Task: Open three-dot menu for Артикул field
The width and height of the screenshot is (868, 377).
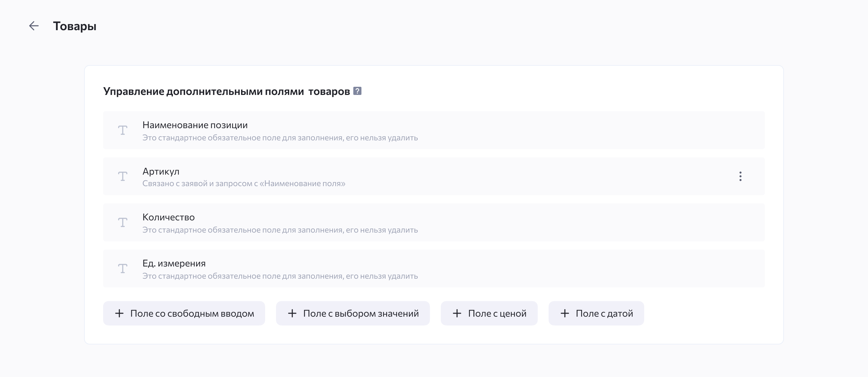Action: (x=740, y=176)
